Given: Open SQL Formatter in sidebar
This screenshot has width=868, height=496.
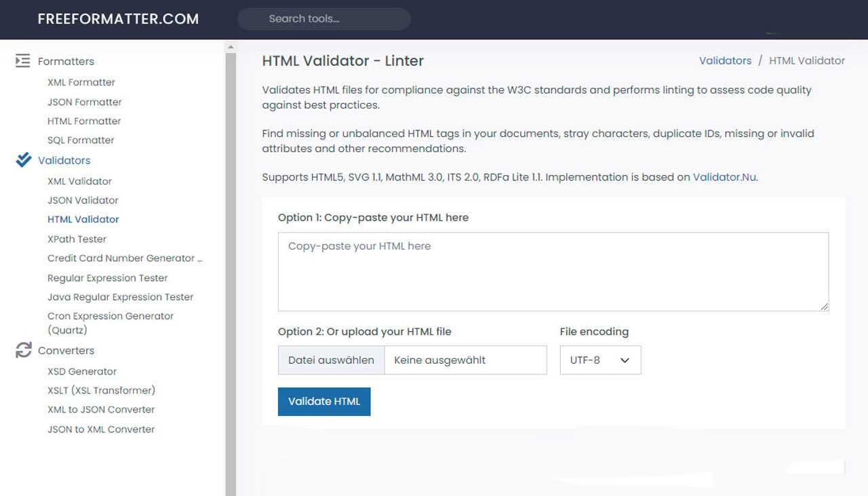Looking at the screenshot, I should click(81, 140).
